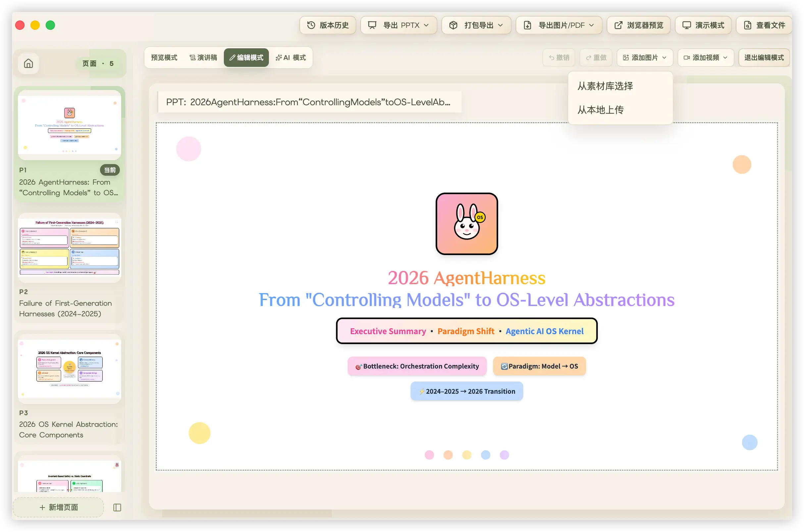Click the home icon in sidebar
The image size is (804, 532).
pyautogui.click(x=28, y=64)
